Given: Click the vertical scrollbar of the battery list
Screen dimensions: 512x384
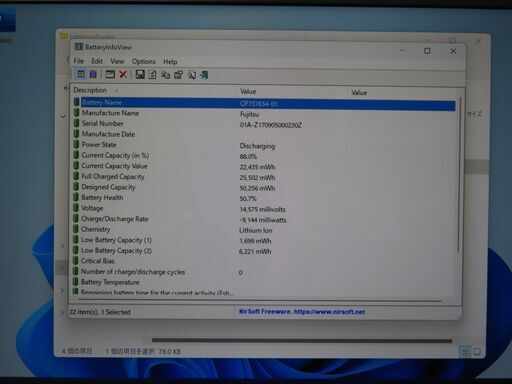Looking at the screenshot, I should click(x=459, y=174).
